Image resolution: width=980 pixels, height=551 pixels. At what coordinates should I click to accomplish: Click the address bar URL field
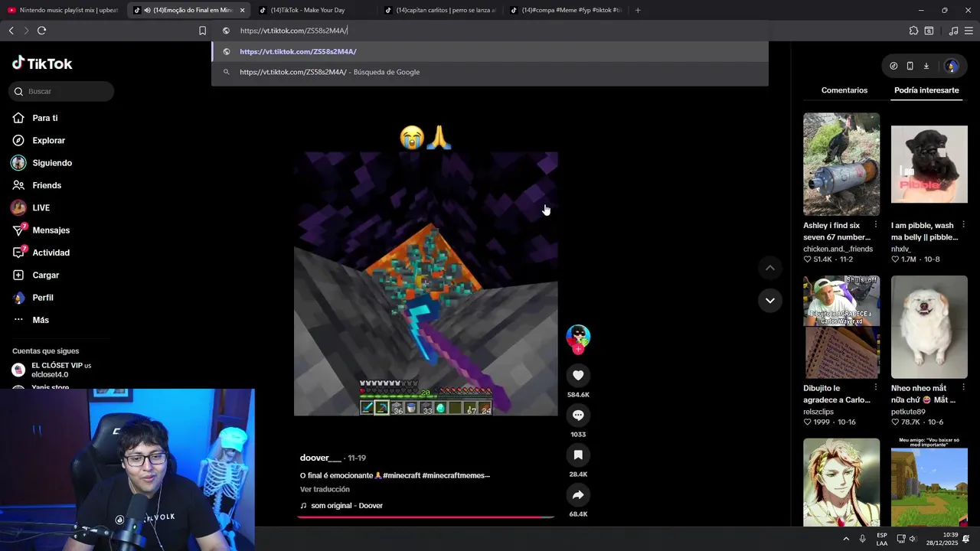click(490, 31)
